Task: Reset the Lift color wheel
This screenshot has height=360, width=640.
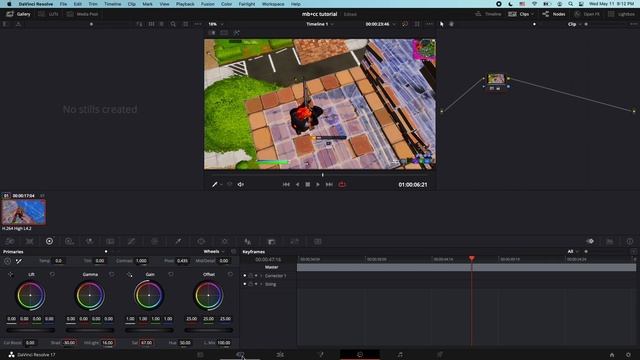Action: (x=52, y=274)
